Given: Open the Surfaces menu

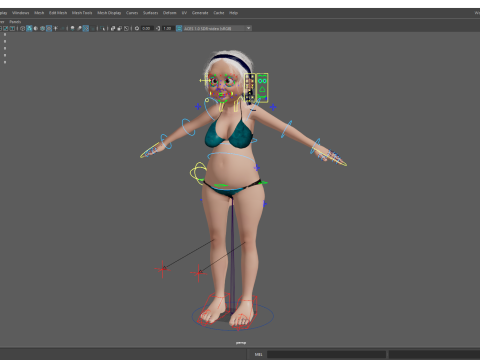Looking at the screenshot, I should (x=150, y=13).
